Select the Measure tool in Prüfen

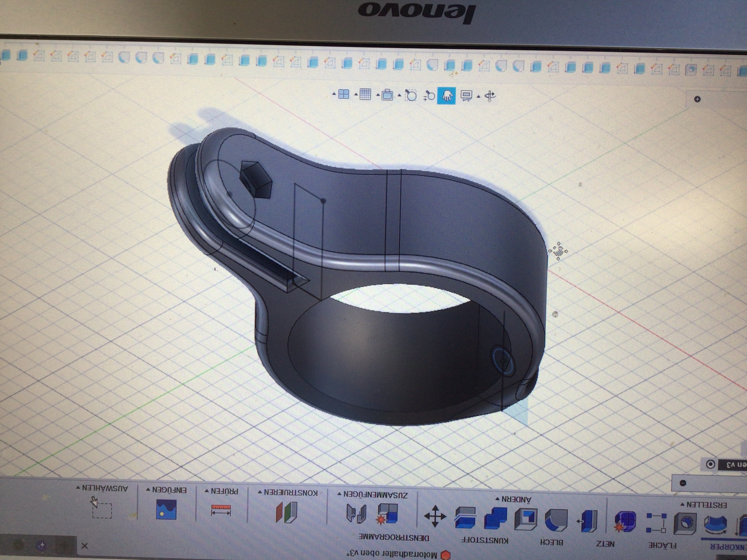pos(221,510)
